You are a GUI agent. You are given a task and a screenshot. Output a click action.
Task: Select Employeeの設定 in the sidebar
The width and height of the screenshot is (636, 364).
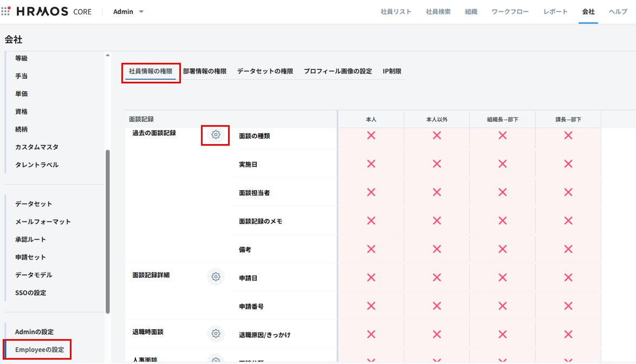[40, 350]
